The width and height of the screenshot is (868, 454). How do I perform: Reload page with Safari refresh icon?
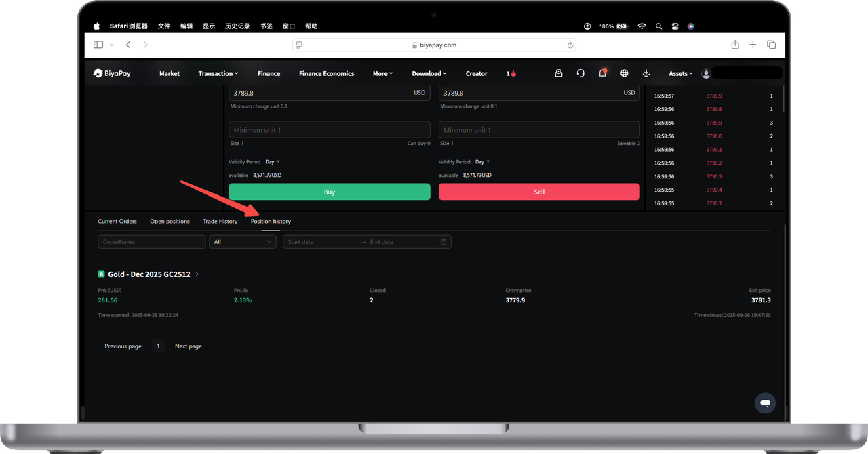pyautogui.click(x=570, y=45)
